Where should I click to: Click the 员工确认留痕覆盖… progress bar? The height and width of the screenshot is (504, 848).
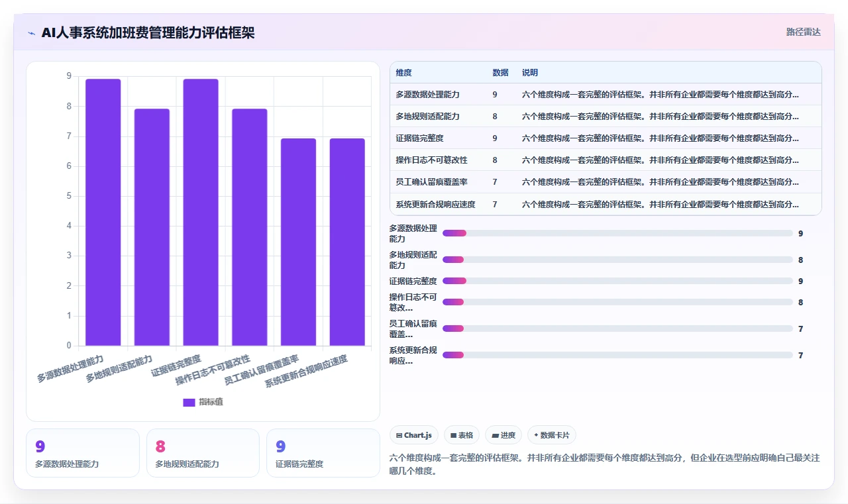[x=617, y=328]
